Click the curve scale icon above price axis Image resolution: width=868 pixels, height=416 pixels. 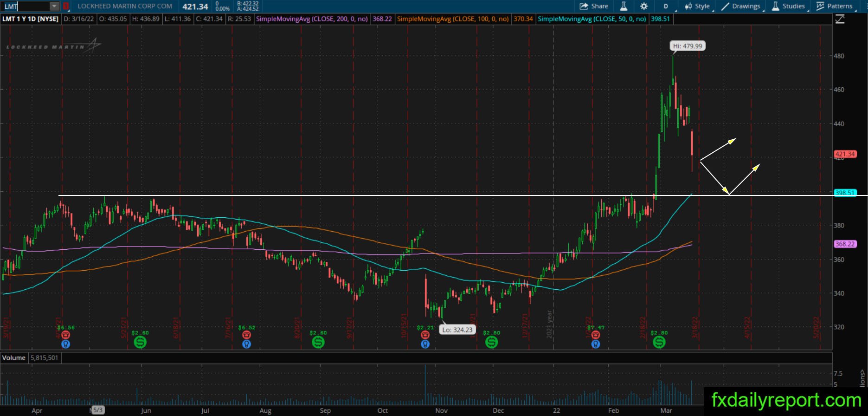[840, 19]
